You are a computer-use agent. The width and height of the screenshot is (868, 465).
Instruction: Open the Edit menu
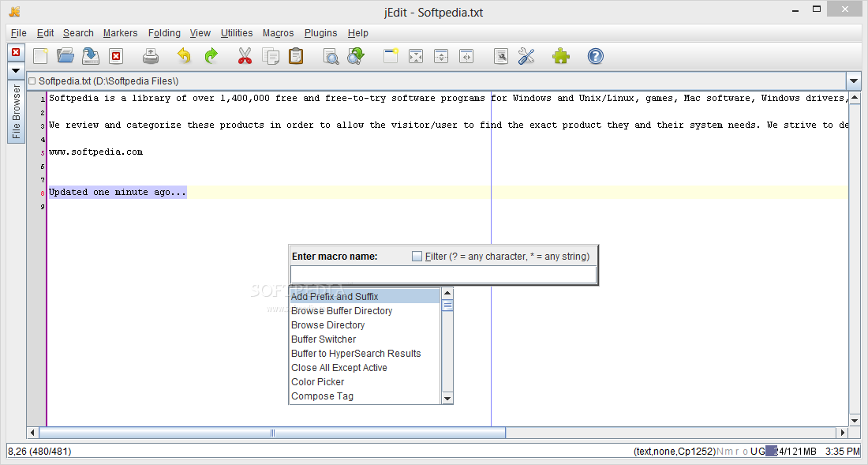46,33
